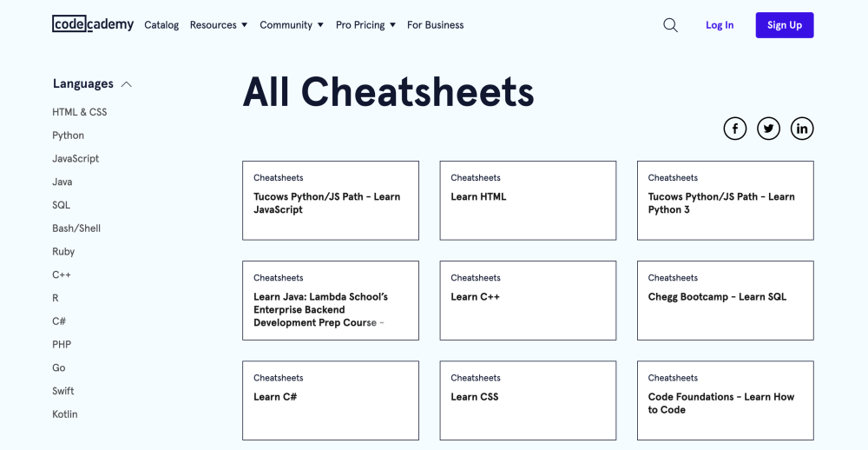The height and width of the screenshot is (450, 868).
Task: Select Swift in Languages list
Action: 63,391
